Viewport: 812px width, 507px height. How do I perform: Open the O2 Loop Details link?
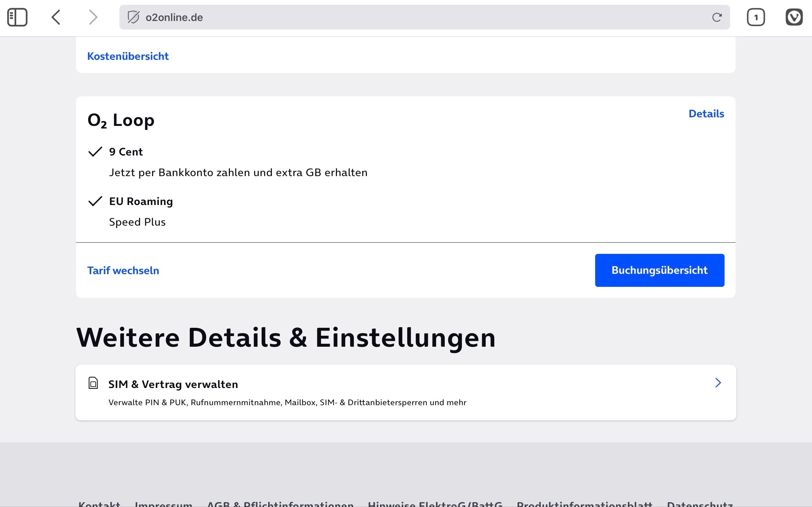pyautogui.click(x=706, y=114)
